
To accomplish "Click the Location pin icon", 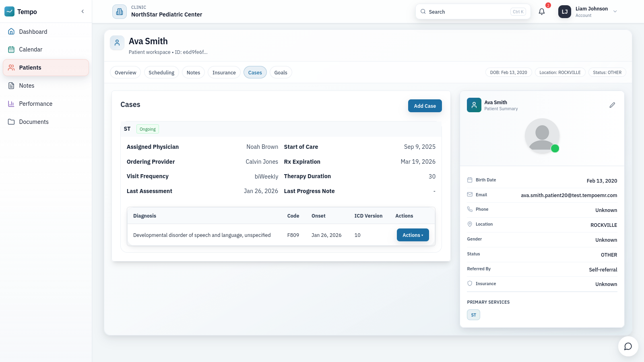I will click(x=470, y=224).
